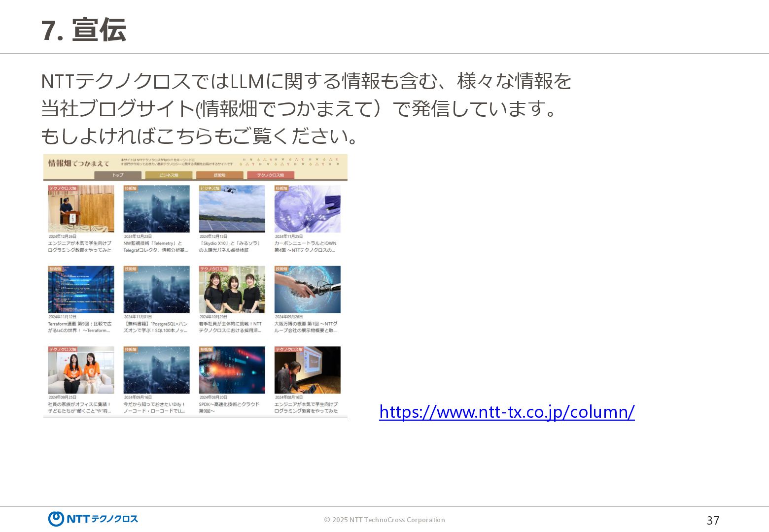Select the トップ tab
Image resolution: width=769 pixels, height=532 pixels.
pos(118,175)
